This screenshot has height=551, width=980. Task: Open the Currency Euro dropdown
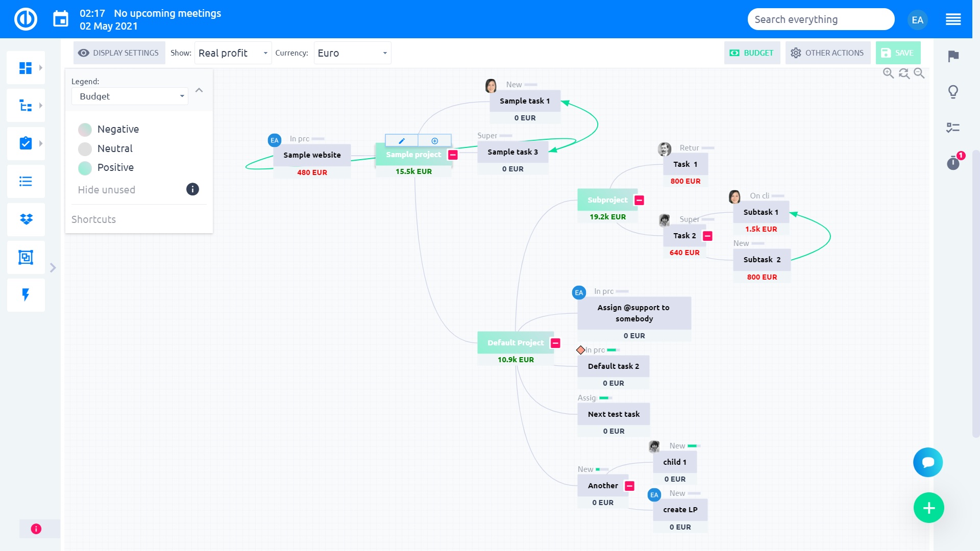click(x=352, y=53)
